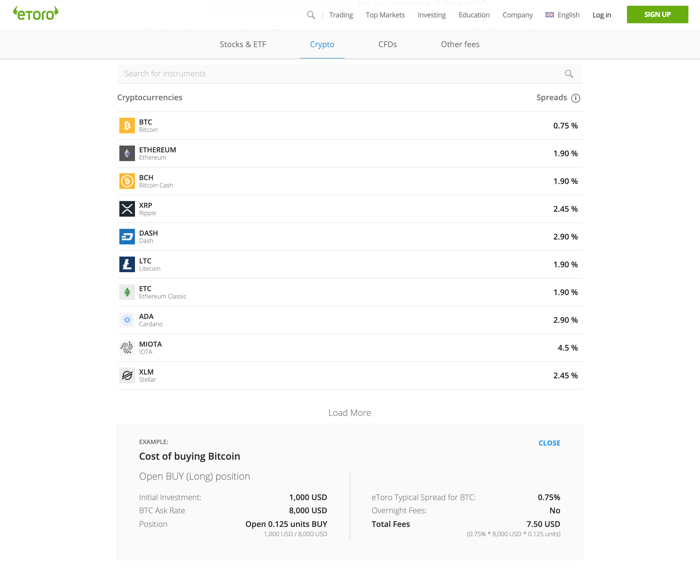Click the Cryptocurrencies column header
This screenshot has width=700, height=576.
[150, 97]
